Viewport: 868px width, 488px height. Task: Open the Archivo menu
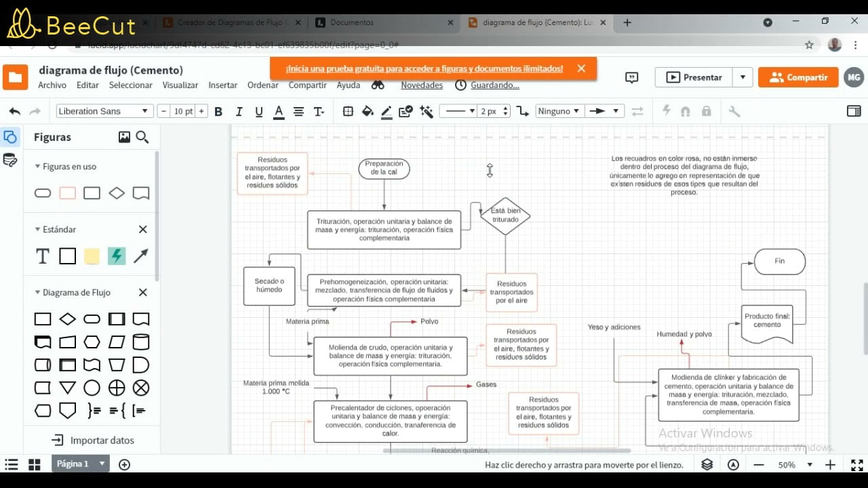point(52,85)
